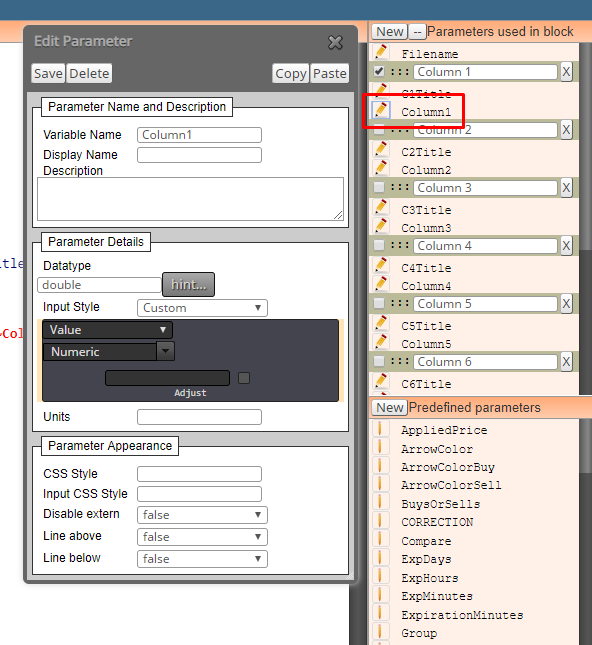
Task: Open the Line below dropdown
Action: tap(202, 559)
